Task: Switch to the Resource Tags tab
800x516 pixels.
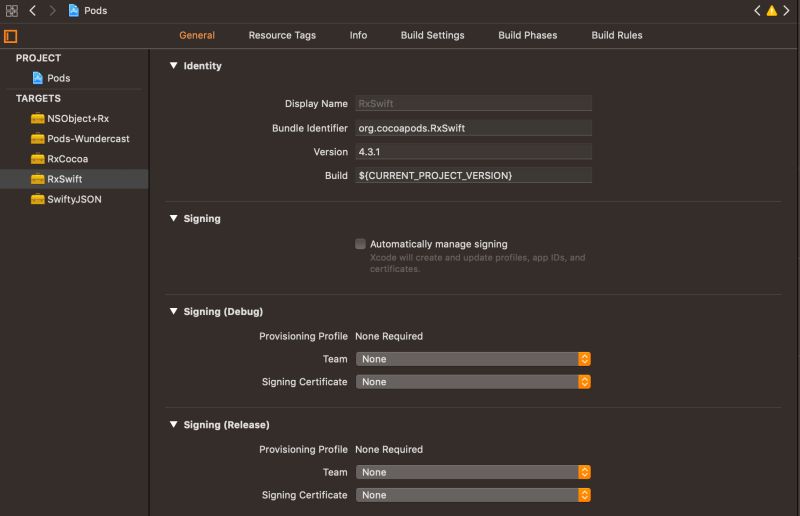Action: [282, 35]
